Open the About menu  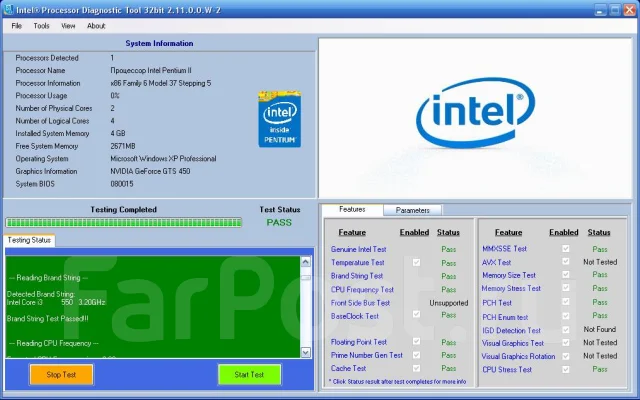tap(96, 26)
